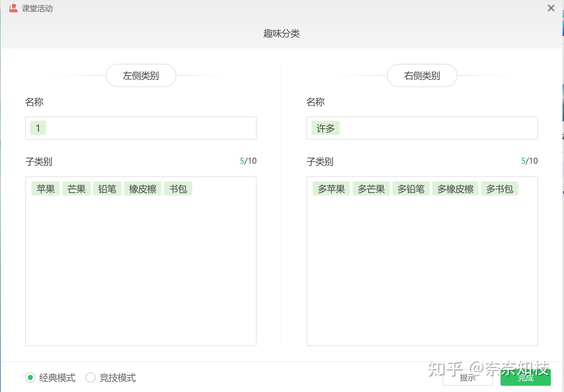The width and height of the screenshot is (564, 392).
Task: Select the 许多 name tag
Action: click(x=325, y=128)
